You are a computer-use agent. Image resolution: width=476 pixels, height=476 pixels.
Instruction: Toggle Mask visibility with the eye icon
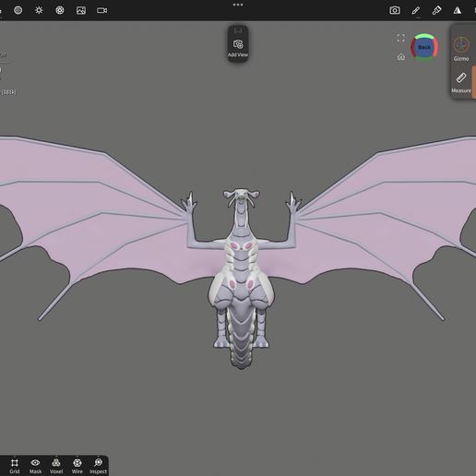tap(35, 466)
